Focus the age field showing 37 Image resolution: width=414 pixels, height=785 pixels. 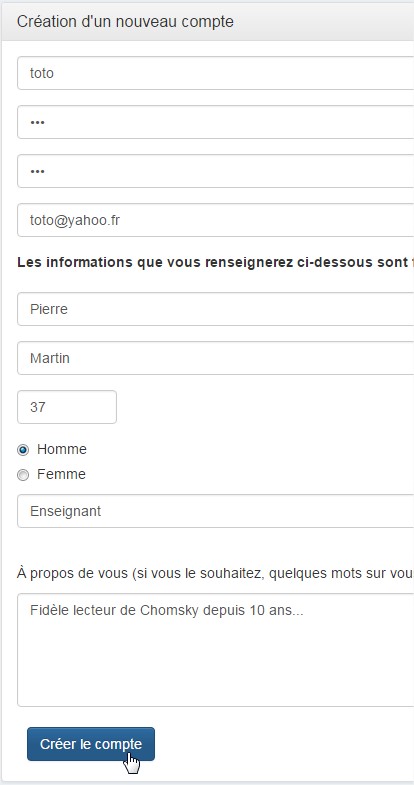(x=67, y=407)
